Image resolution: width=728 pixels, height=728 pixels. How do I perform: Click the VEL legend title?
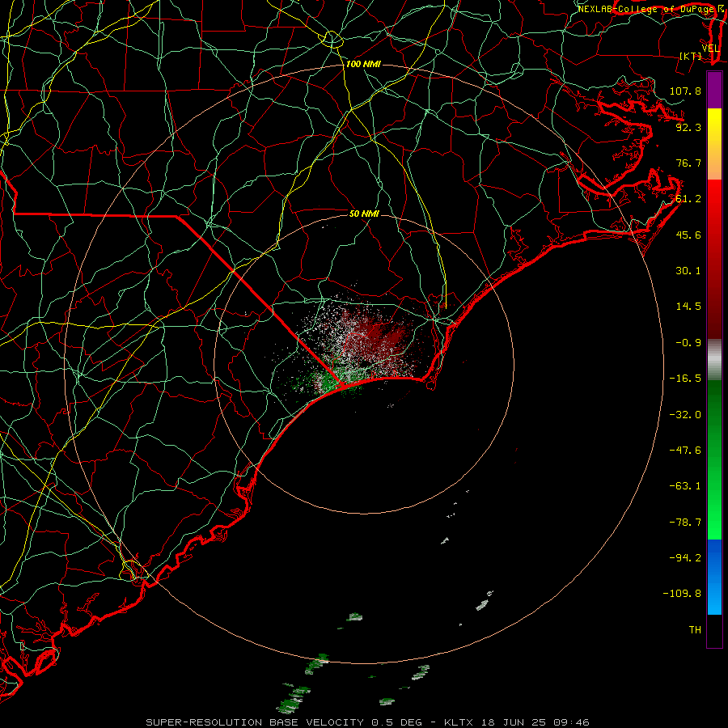coord(710,49)
